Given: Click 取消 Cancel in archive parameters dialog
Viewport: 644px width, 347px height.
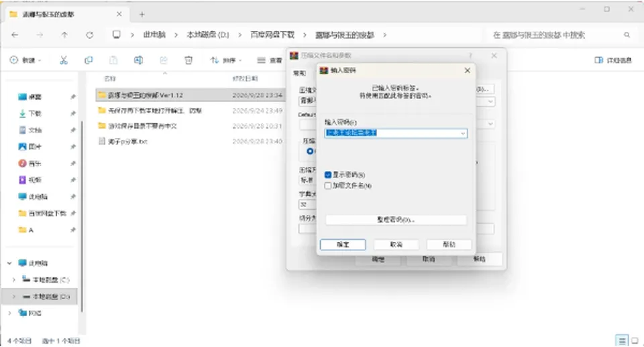Looking at the screenshot, I should tap(429, 259).
